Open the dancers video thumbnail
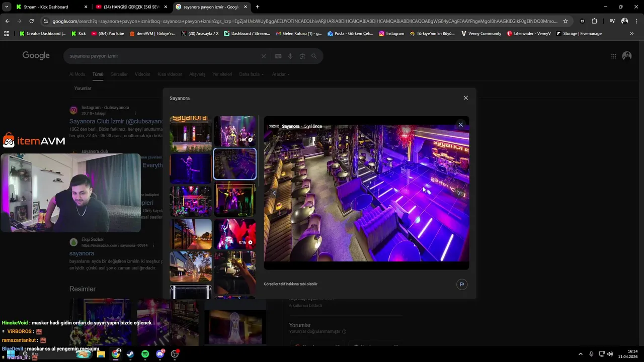644x362 pixels. tap(235, 131)
